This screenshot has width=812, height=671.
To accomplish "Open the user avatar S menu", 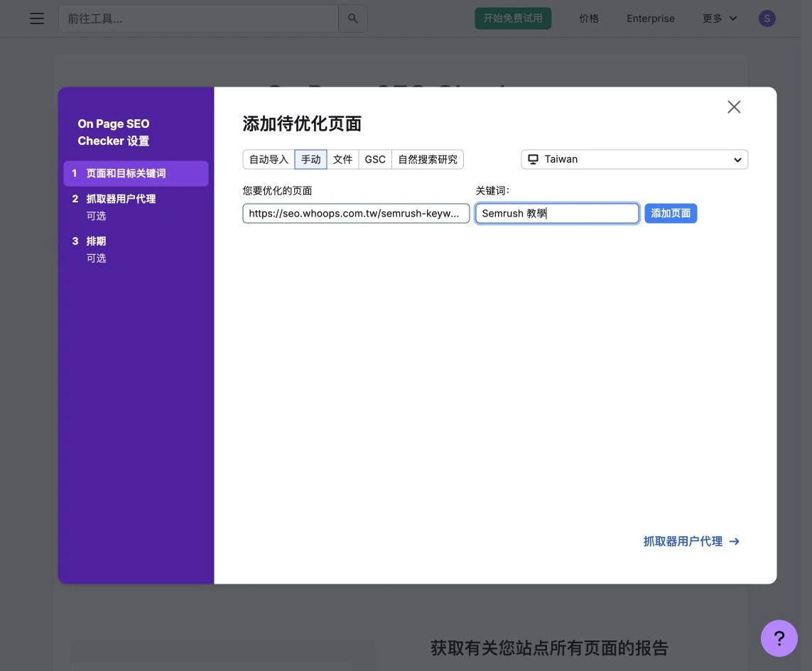I will tap(767, 18).
